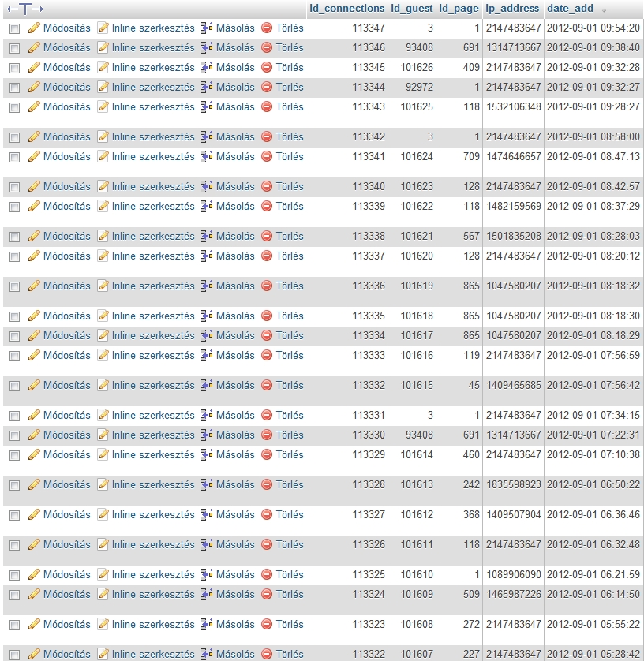Sort by the id_page column header
The height and width of the screenshot is (661, 644).
(x=459, y=9)
